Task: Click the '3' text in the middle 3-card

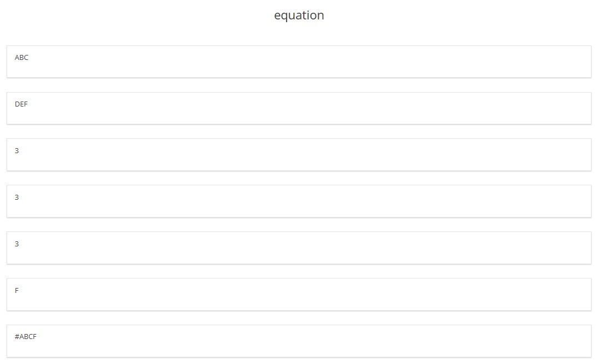Action: click(x=17, y=198)
